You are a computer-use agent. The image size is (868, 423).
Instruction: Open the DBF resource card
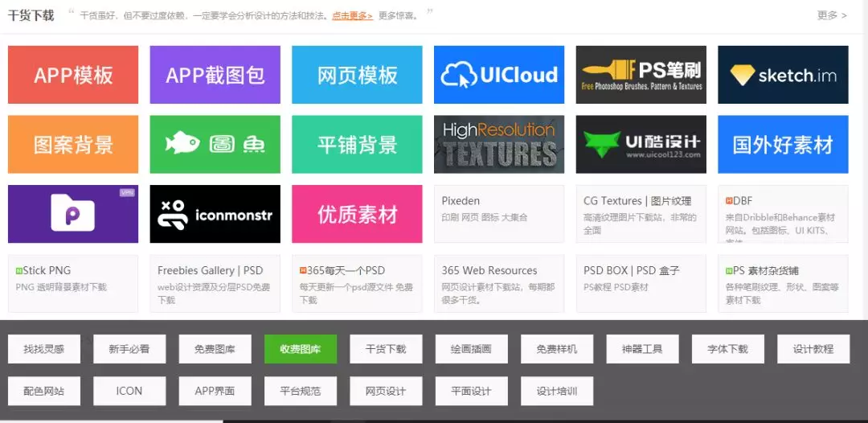[783, 214]
